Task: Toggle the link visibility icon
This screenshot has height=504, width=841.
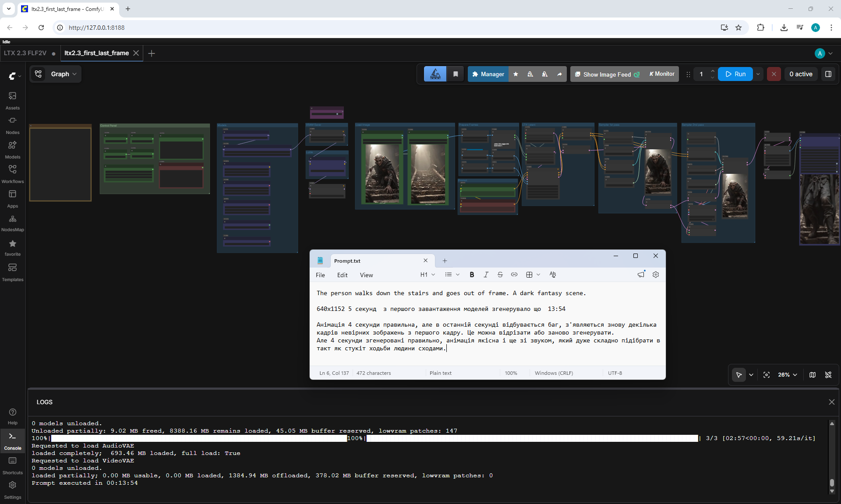Action: [828, 375]
